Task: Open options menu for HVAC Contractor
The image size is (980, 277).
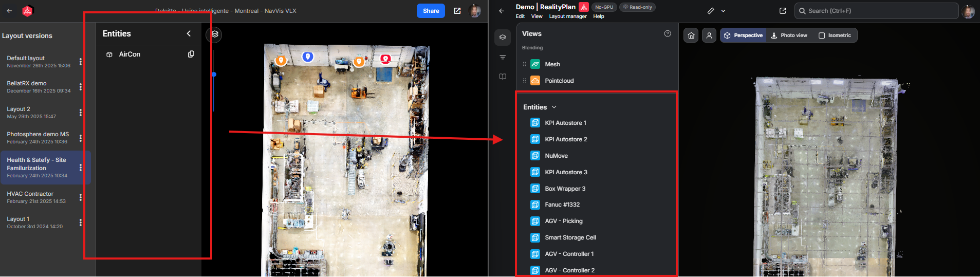Action: point(81,197)
